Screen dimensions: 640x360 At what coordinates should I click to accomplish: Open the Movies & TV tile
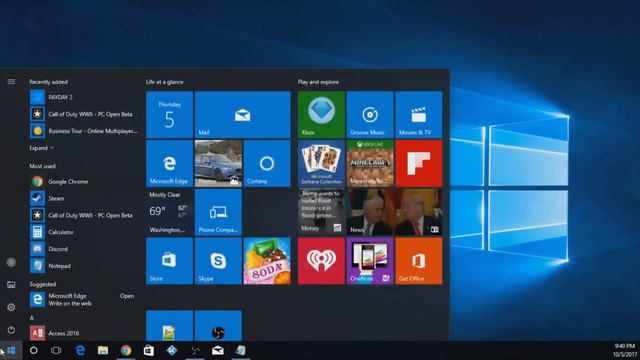419,115
